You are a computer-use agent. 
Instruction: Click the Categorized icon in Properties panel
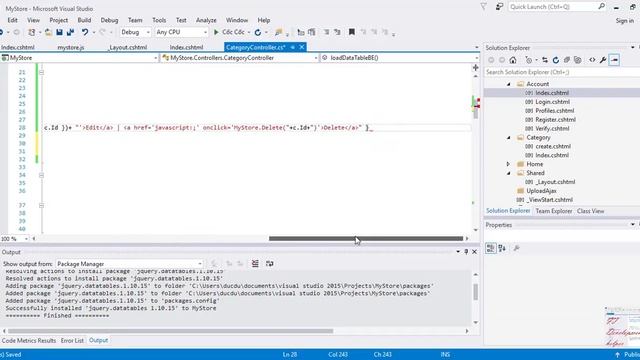[491, 248]
